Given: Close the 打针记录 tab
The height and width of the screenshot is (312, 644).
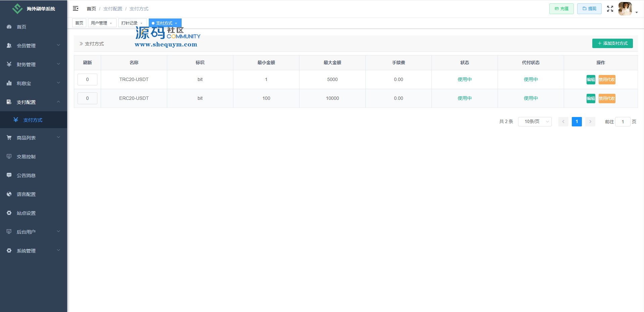Looking at the screenshot, I should coord(141,23).
